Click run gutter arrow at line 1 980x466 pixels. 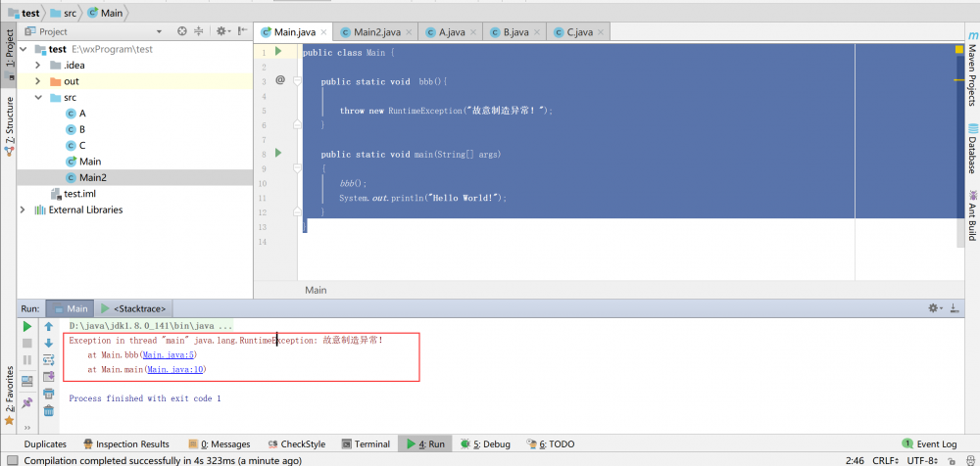[x=278, y=51]
